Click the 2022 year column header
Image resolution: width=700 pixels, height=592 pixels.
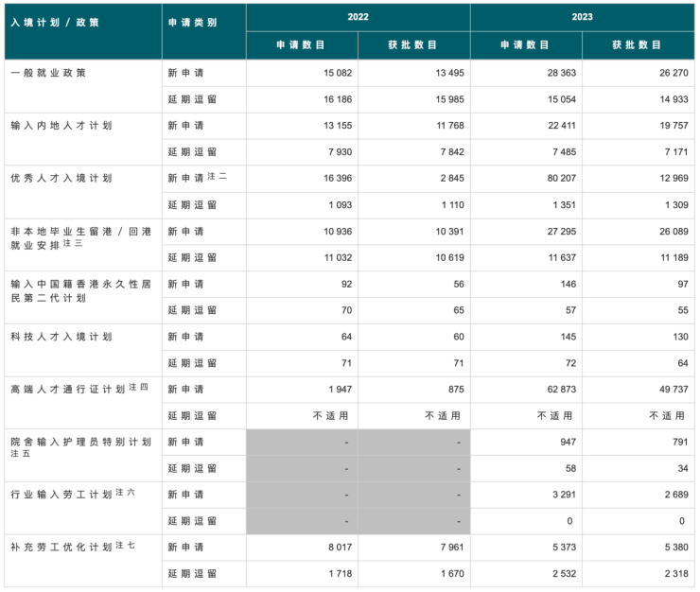[358, 17]
